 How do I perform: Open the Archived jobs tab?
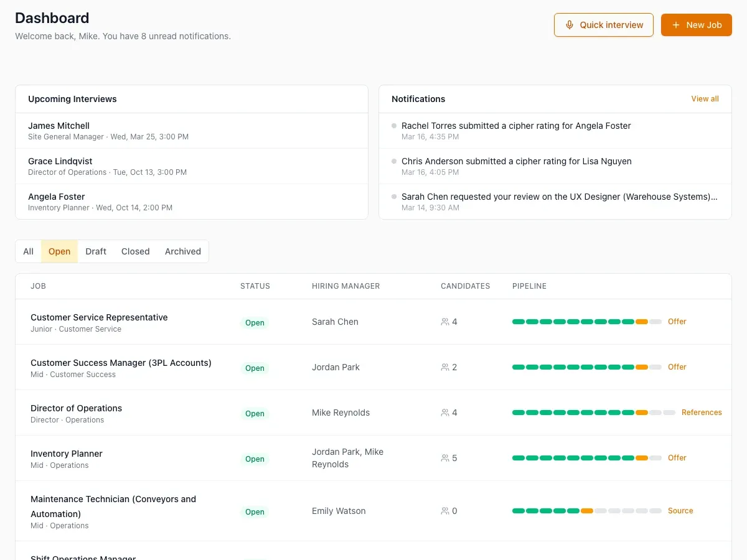183,251
